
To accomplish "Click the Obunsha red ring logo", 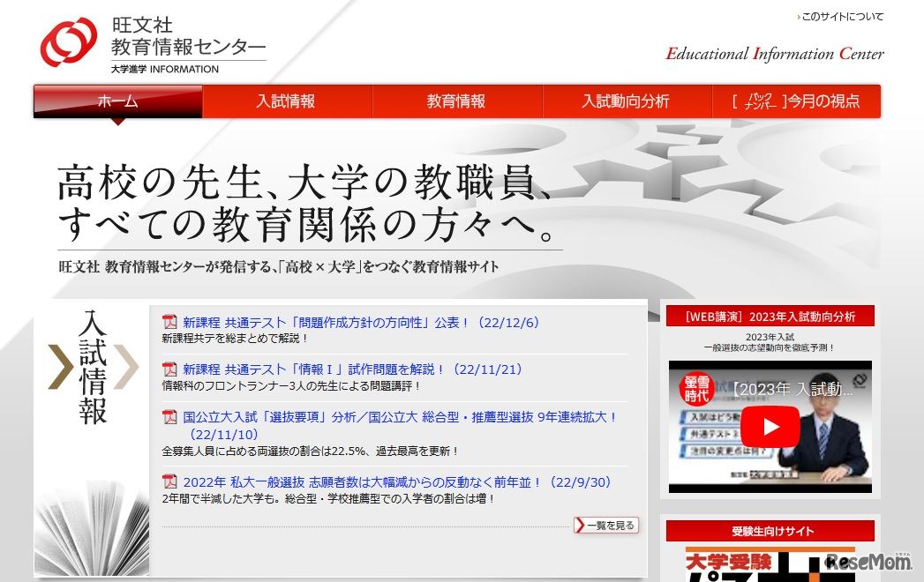I will pos(68,41).
